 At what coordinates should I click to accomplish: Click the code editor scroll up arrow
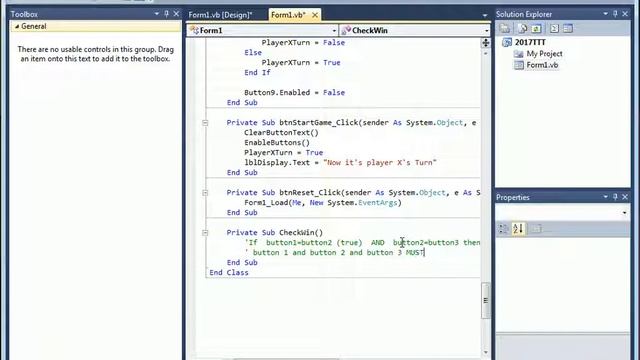[485, 53]
